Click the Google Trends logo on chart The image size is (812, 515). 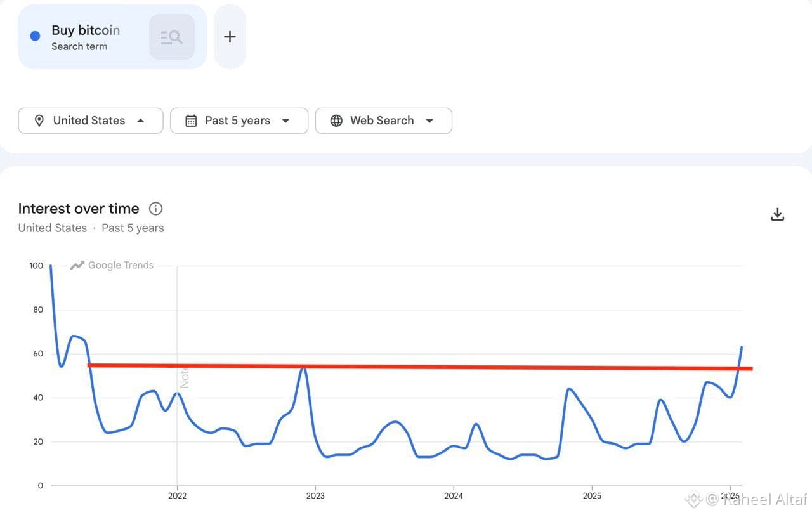coord(112,265)
